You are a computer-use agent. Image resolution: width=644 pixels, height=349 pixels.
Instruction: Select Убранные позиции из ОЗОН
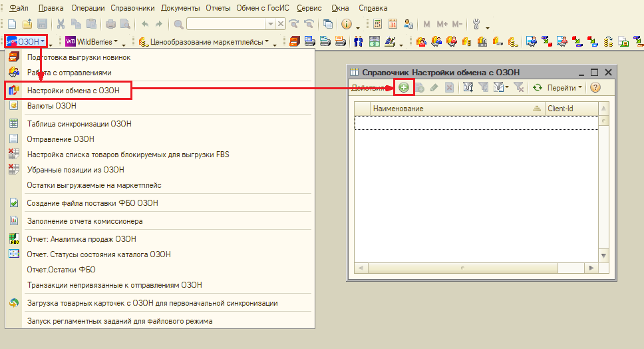tap(160, 170)
